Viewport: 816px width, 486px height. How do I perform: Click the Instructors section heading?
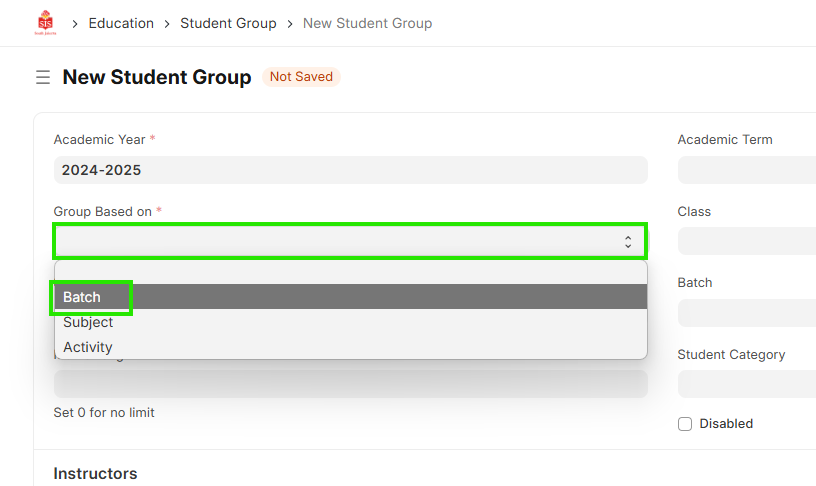pyautogui.click(x=95, y=473)
